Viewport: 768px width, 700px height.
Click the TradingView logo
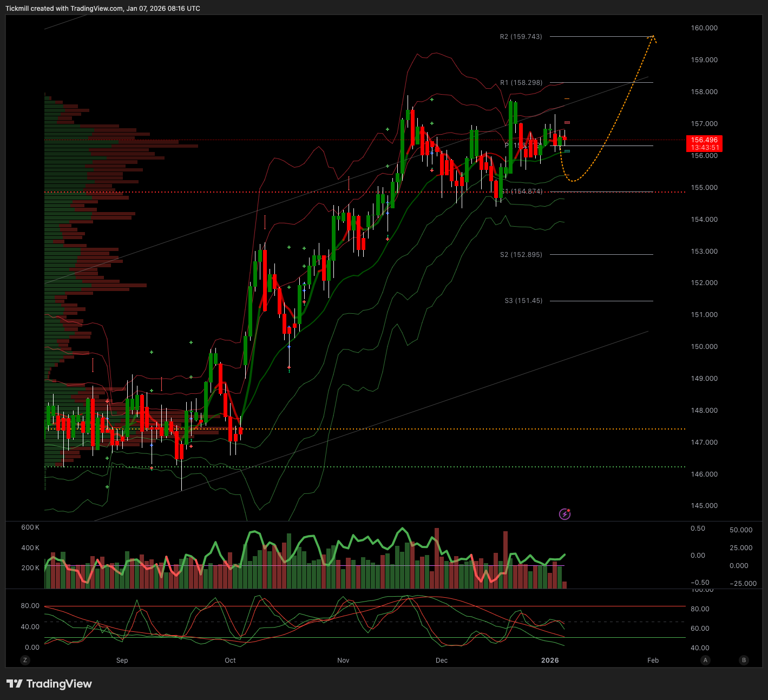(x=49, y=684)
